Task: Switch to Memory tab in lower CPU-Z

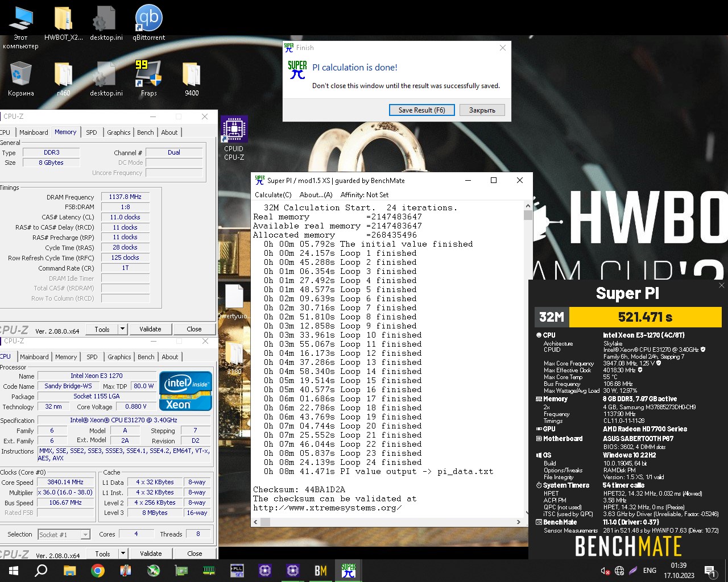Action: (x=66, y=357)
